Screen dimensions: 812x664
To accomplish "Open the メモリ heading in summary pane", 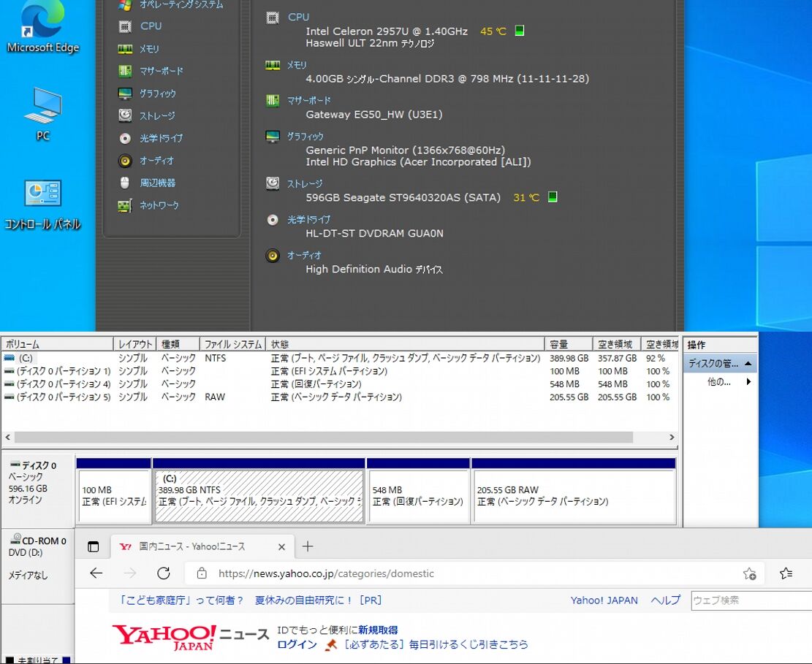I will (x=297, y=65).
